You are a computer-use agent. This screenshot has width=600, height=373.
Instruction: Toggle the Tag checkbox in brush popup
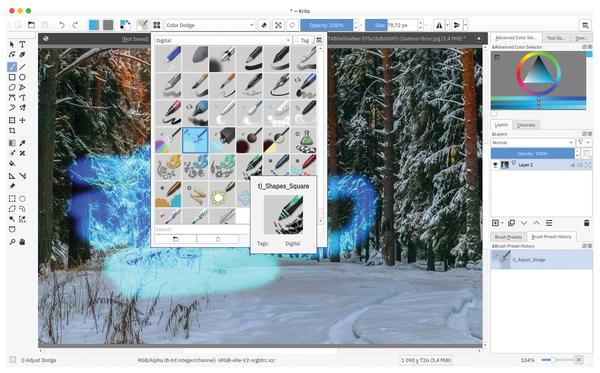[297, 40]
